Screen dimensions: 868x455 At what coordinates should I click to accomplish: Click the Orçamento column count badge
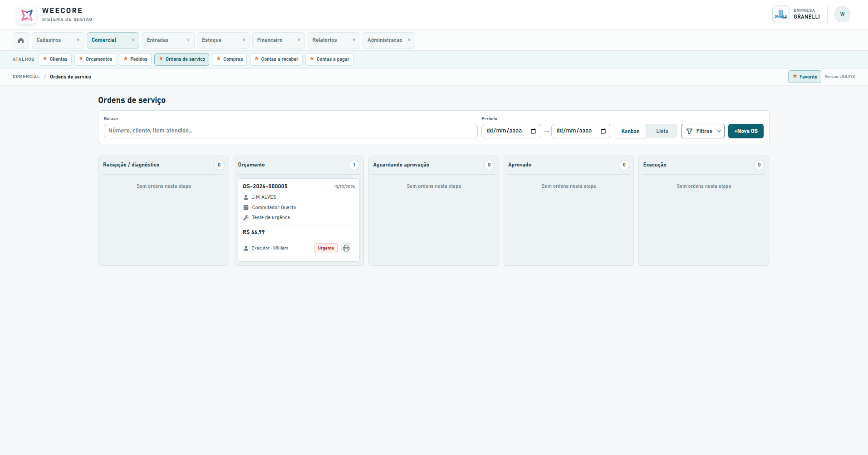pyautogui.click(x=354, y=165)
